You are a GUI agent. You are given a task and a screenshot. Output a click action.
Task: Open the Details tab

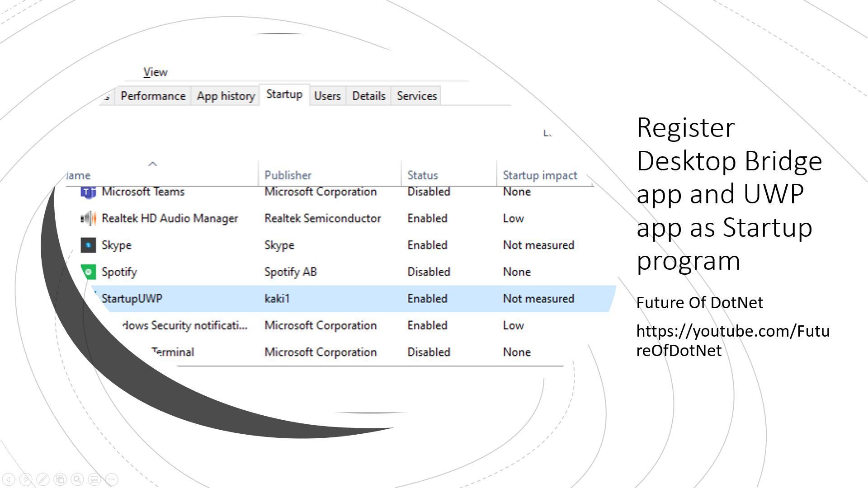click(x=368, y=96)
